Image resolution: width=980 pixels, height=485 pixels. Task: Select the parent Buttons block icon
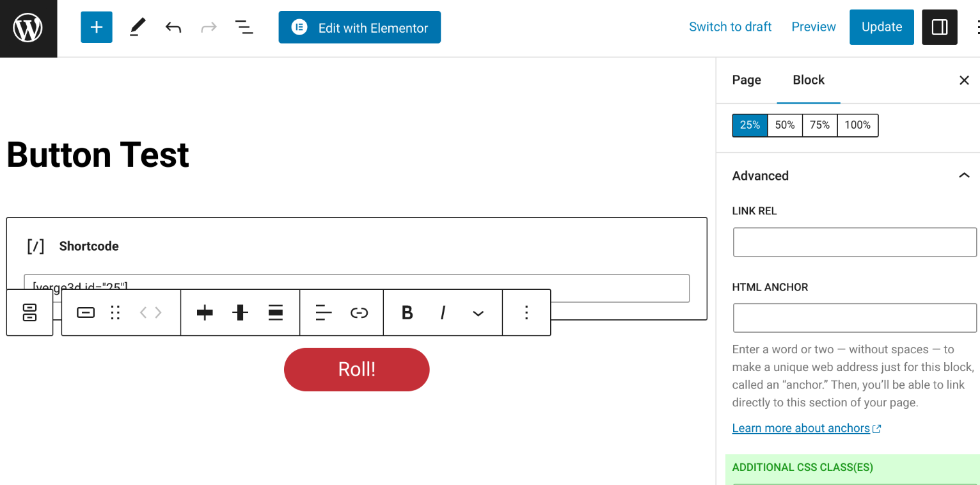[29, 312]
